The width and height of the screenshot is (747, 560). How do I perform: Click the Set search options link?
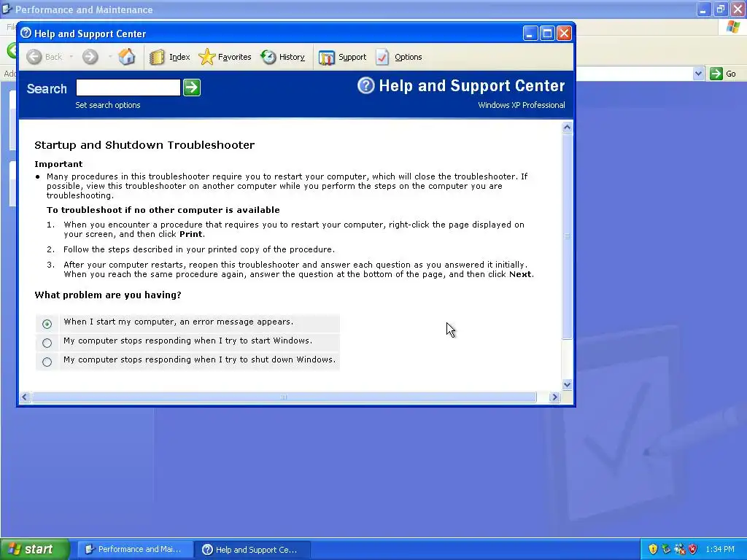(x=108, y=105)
